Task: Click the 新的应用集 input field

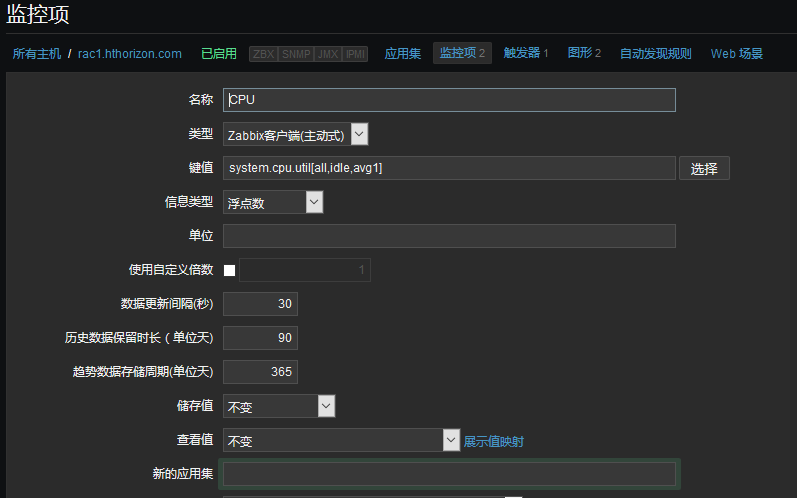Action: pos(449,474)
